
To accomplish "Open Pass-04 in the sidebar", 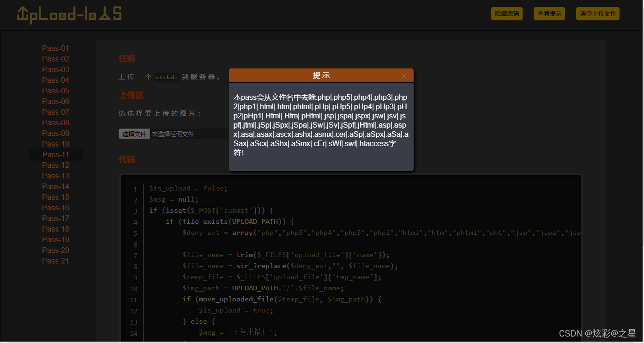I will point(55,80).
